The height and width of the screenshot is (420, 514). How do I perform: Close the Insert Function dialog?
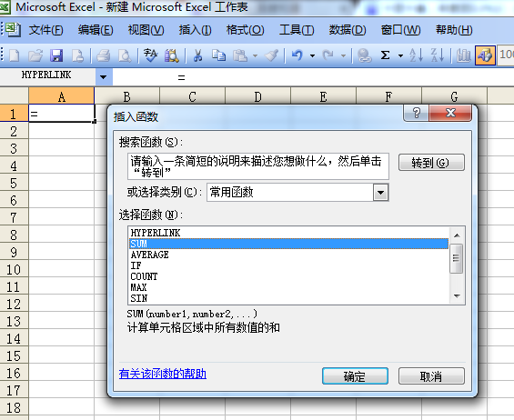click(450, 113)
